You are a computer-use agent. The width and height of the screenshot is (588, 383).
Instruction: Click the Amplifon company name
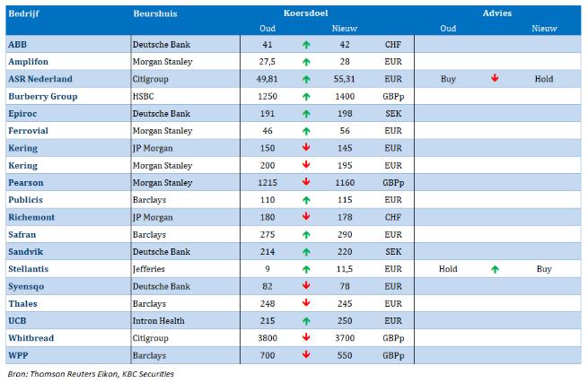click(28, 62)
